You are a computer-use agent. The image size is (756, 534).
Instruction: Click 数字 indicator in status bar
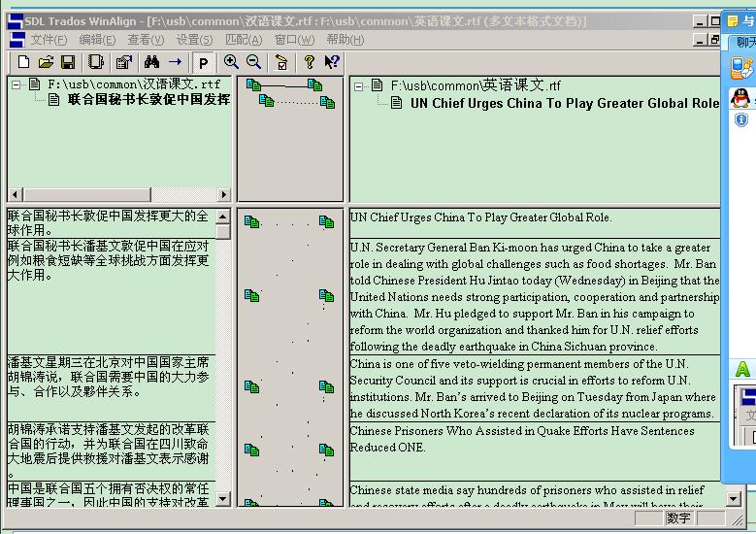pyautogui.click(x=678, y=518)
